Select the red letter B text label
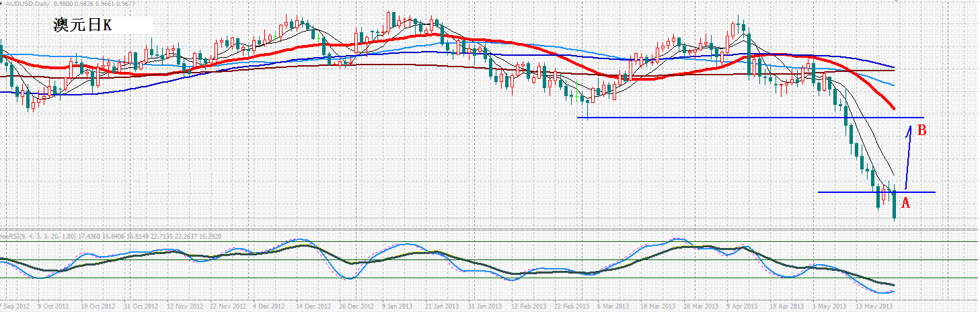The width and height of the screenshot is (980, 332). [922, 130]
